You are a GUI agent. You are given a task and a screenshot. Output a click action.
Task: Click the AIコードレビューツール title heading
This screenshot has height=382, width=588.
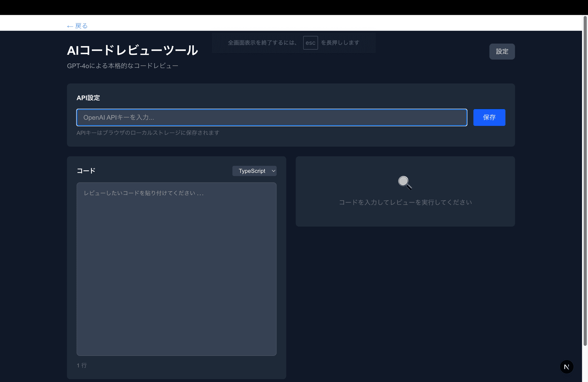pyautogui.click(x=132, y=50)
